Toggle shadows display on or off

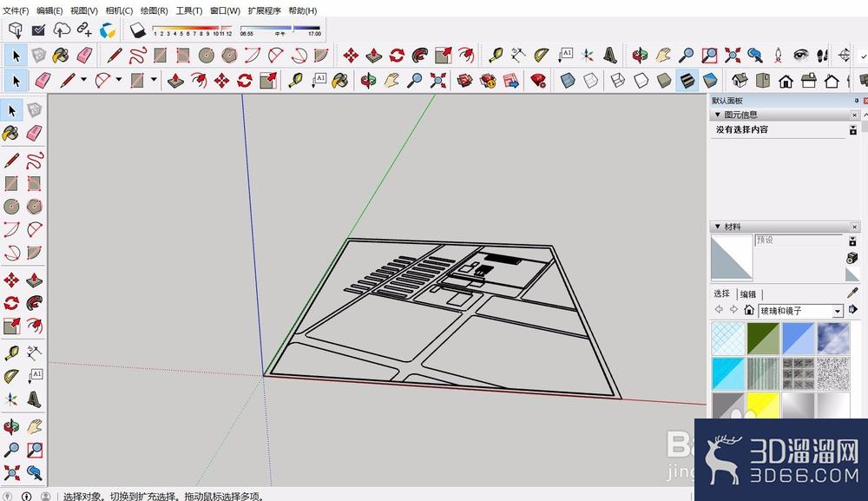137,30
